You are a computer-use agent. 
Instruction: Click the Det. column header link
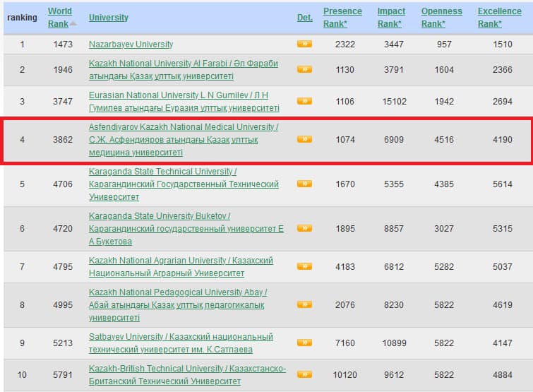[x=304, y=18]
